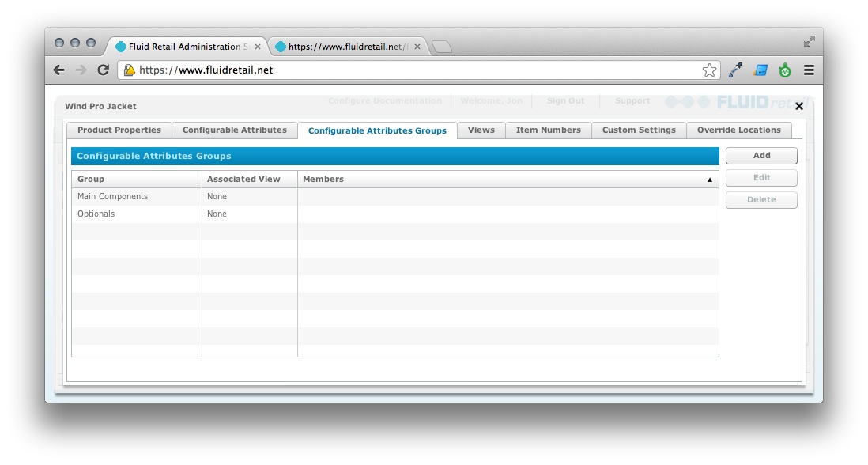Click the Add button
Image resolution: width=868 pixels, height=465 pixels.
coord(760,155)
